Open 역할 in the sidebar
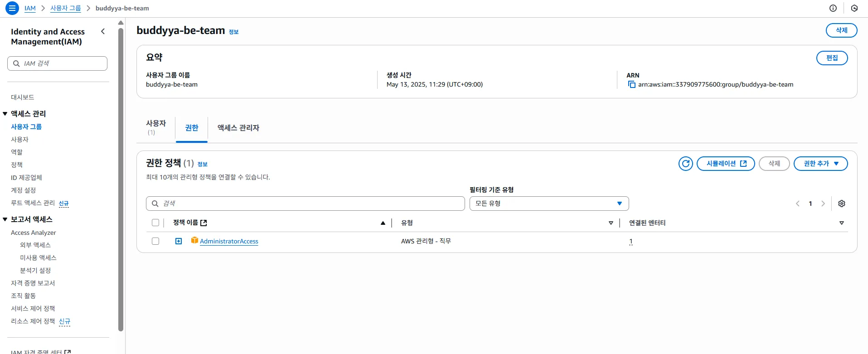The width and height of the screenshot is (868, 354). (x=17, y=152)
